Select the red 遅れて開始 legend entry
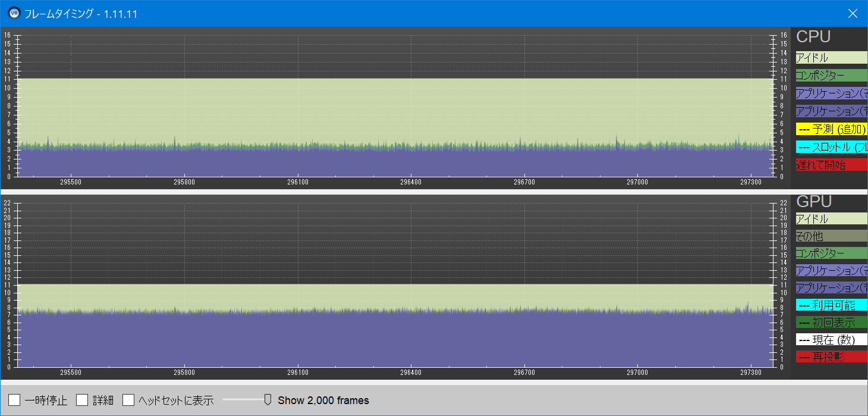 point(831,165)
